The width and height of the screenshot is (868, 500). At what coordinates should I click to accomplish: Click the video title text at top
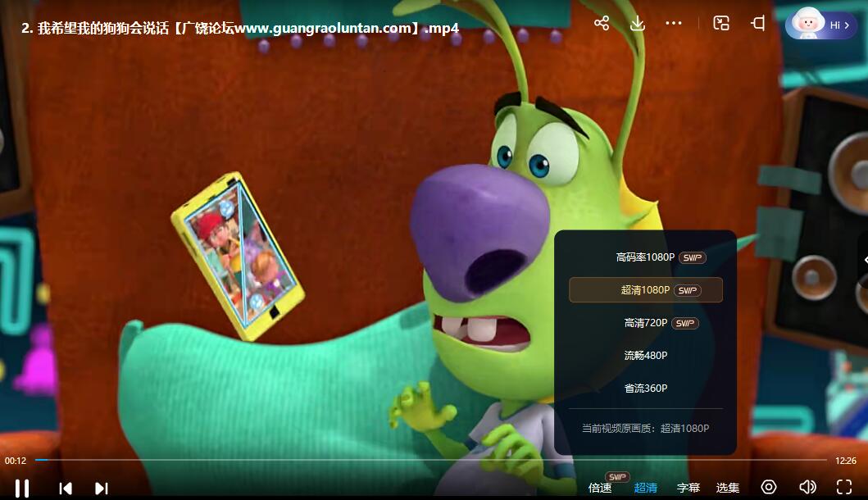(240, 28)
